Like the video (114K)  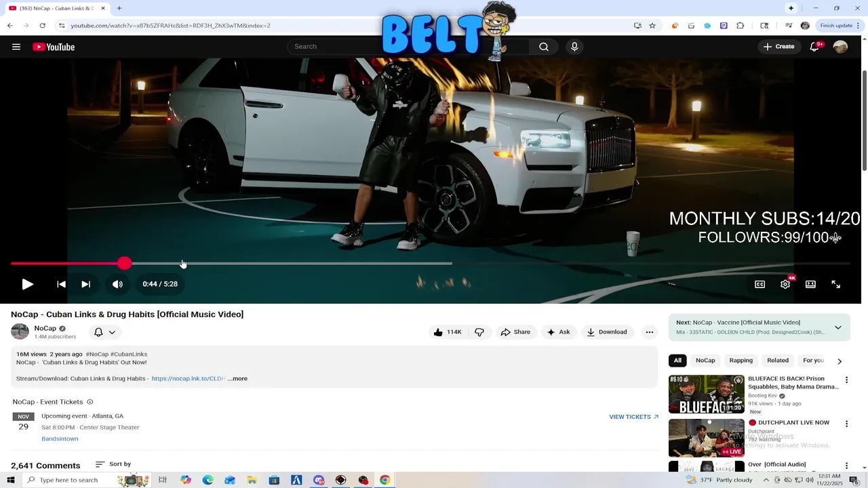pos(448,332)
